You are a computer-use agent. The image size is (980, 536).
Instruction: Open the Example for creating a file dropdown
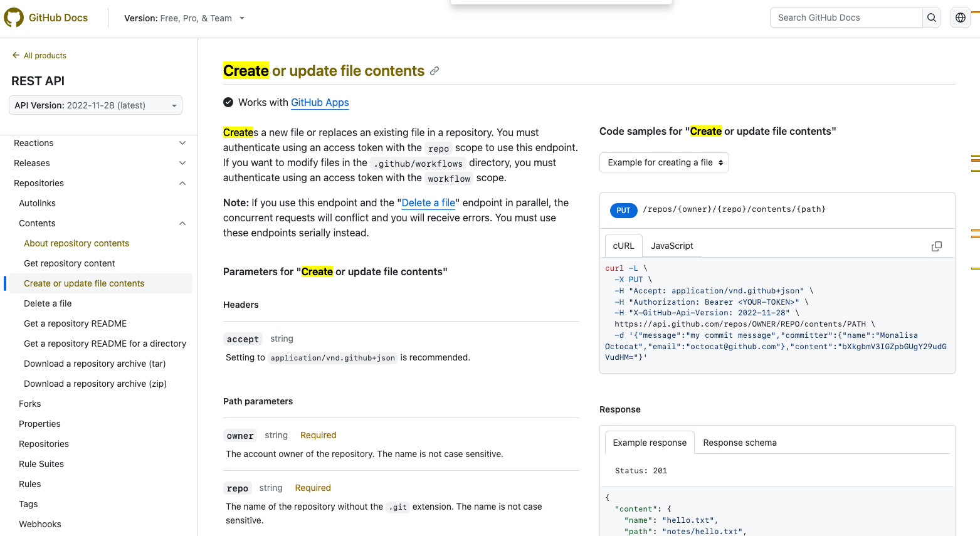coord(664,162)
